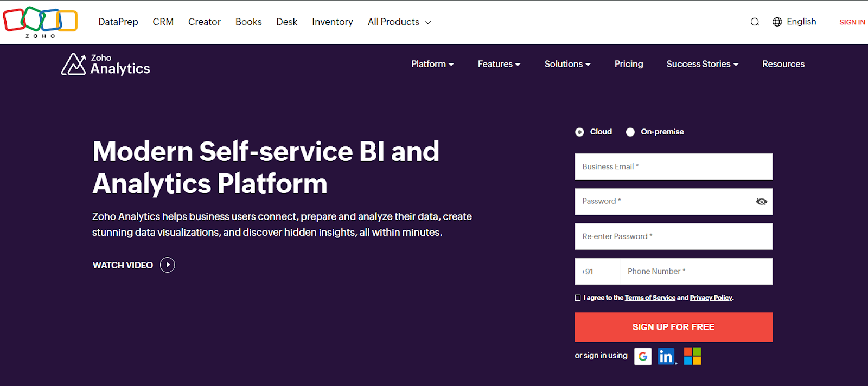Click SIGN UP FOR FREE button

click(x=674, y=327)
